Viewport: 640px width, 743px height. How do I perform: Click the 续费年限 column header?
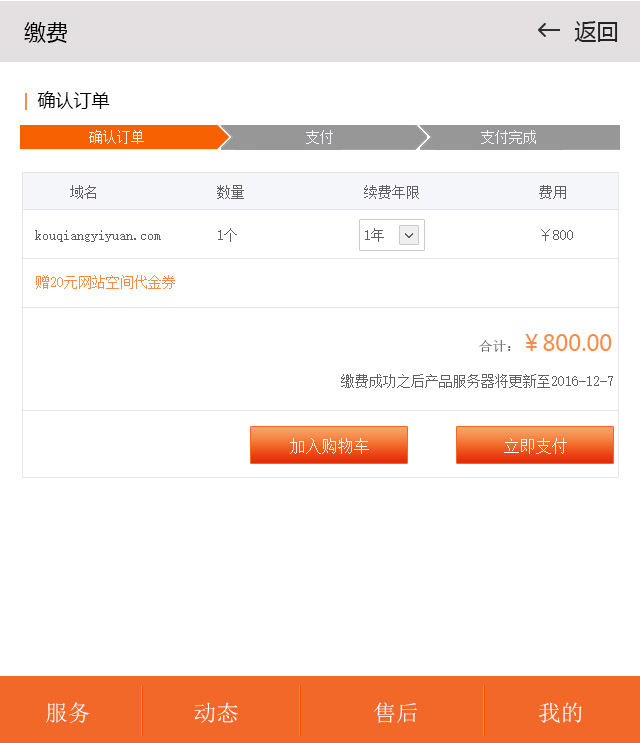(391, 192)
